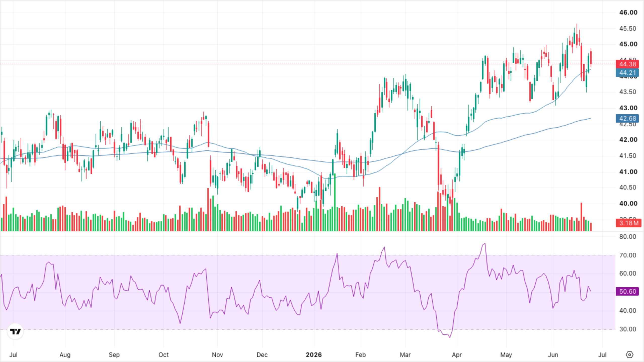Click the RSI line low point near April
The width and height of the screenshot is (644, 362).
click(x=450, y=337)
